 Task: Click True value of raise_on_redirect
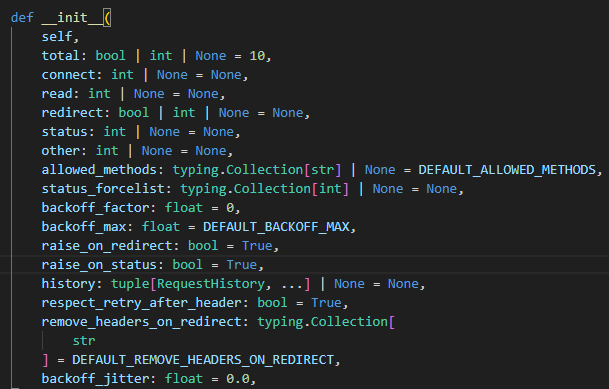[x=257, y=246]
